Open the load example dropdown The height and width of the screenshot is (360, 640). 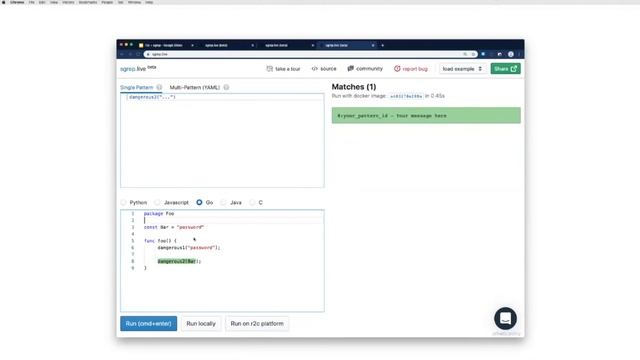click(x=462, y=69)
